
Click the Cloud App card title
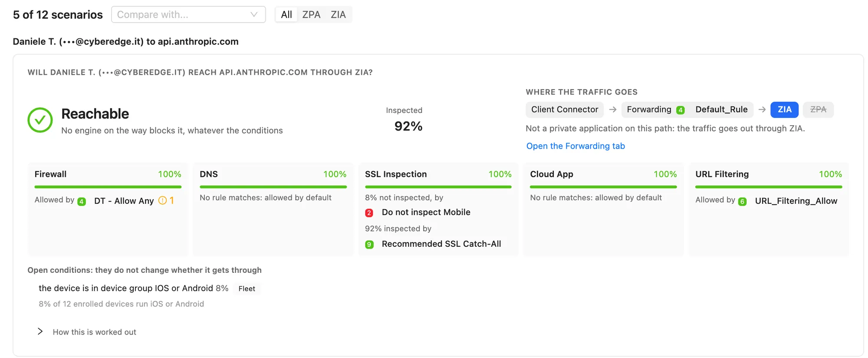(552, 174)
